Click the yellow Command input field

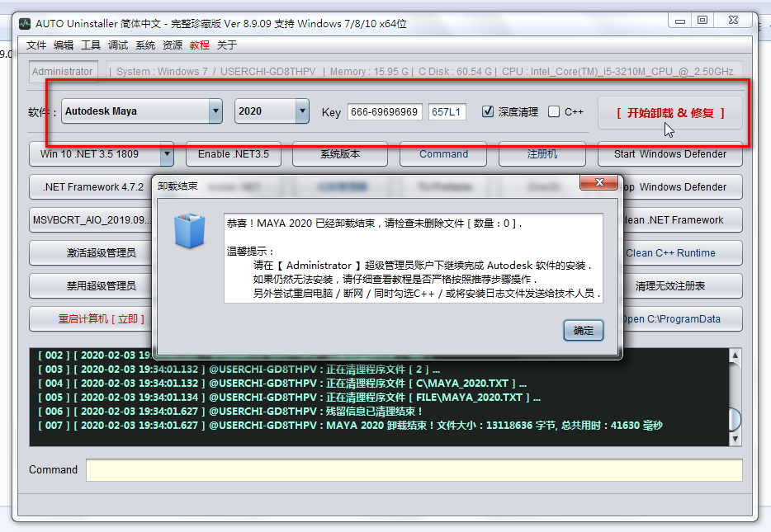(414, 470)
